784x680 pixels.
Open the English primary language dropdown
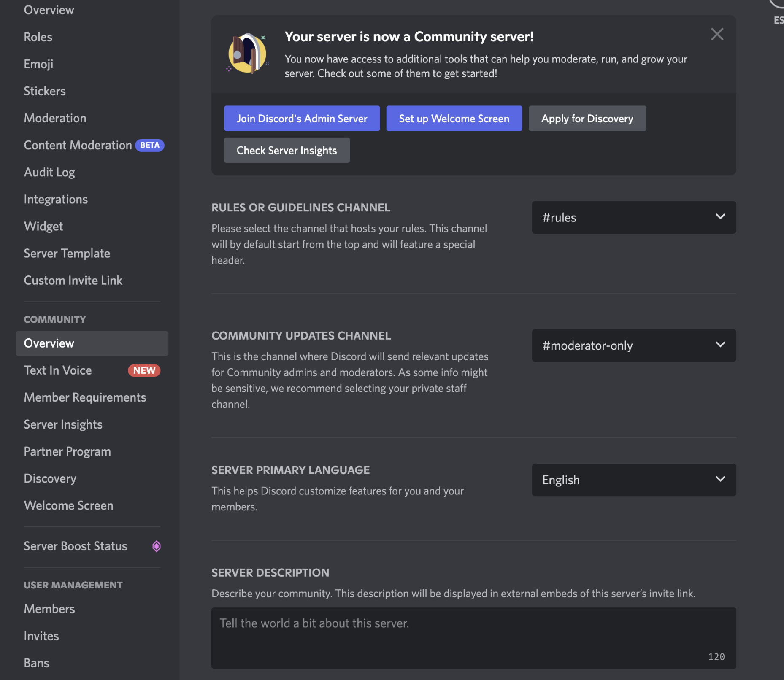634,480
